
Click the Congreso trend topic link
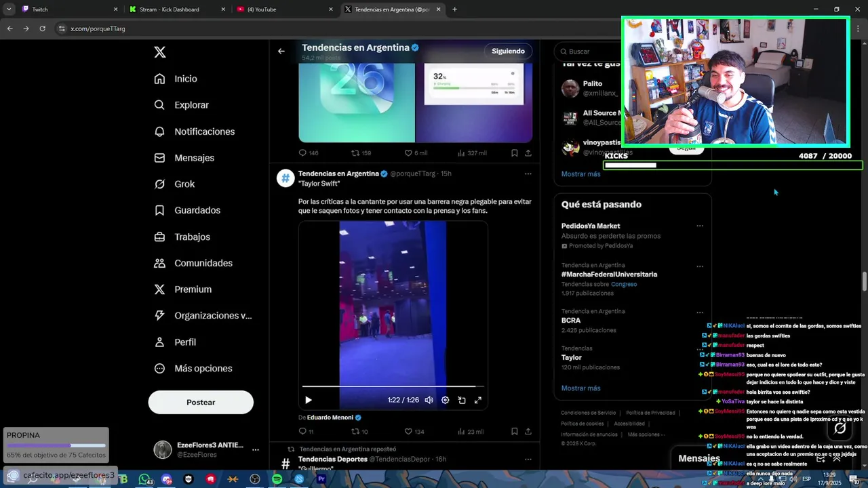click(x=624, y=284)
